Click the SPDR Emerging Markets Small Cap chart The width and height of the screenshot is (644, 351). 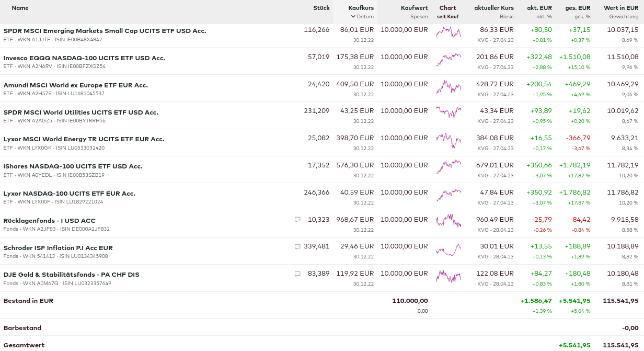448,32
